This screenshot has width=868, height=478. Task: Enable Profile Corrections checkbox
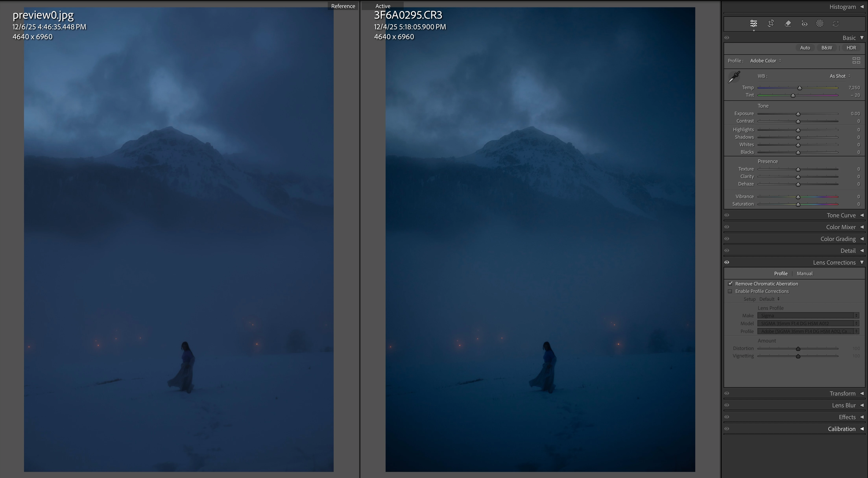coord(730,291)
